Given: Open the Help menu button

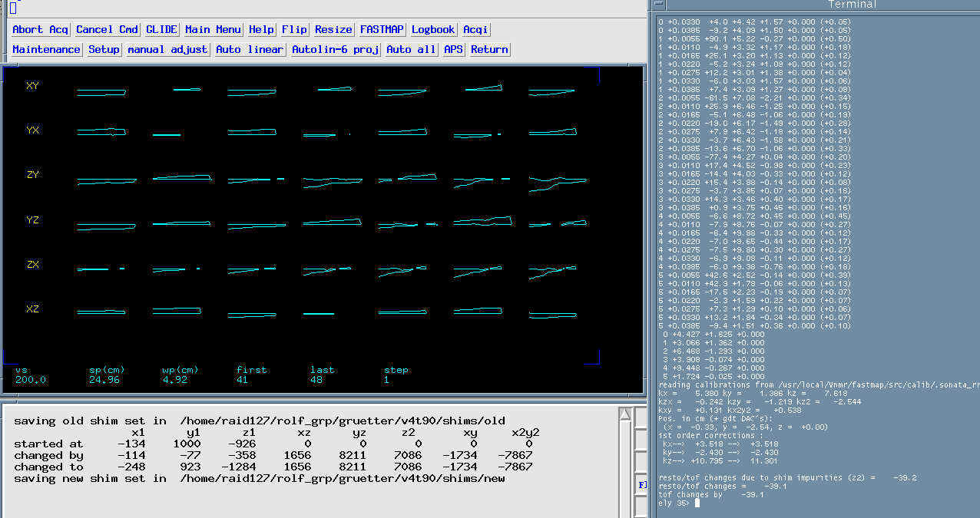Looking at the screenshot, I should tap(261, 29).
